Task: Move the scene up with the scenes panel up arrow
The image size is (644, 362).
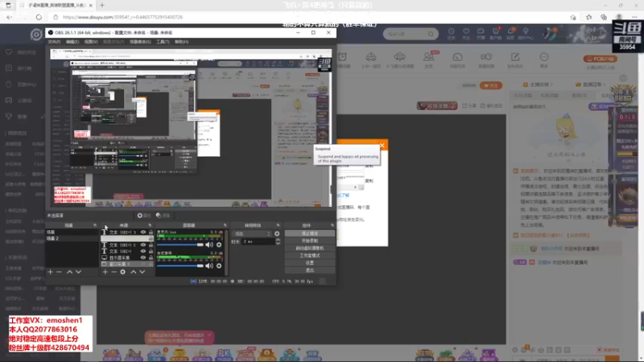Action: coord(69,272)
